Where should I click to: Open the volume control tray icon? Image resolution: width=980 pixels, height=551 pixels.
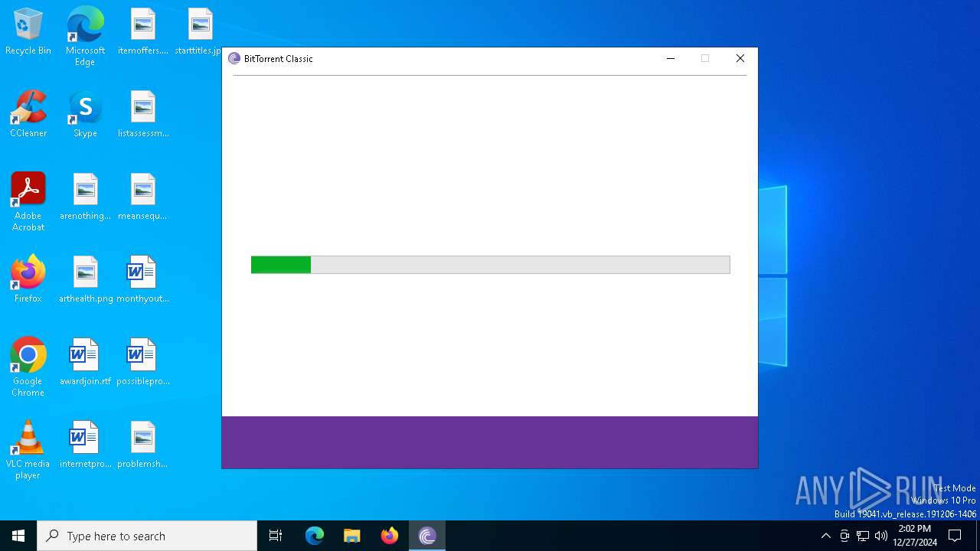(x=881, y=536)
